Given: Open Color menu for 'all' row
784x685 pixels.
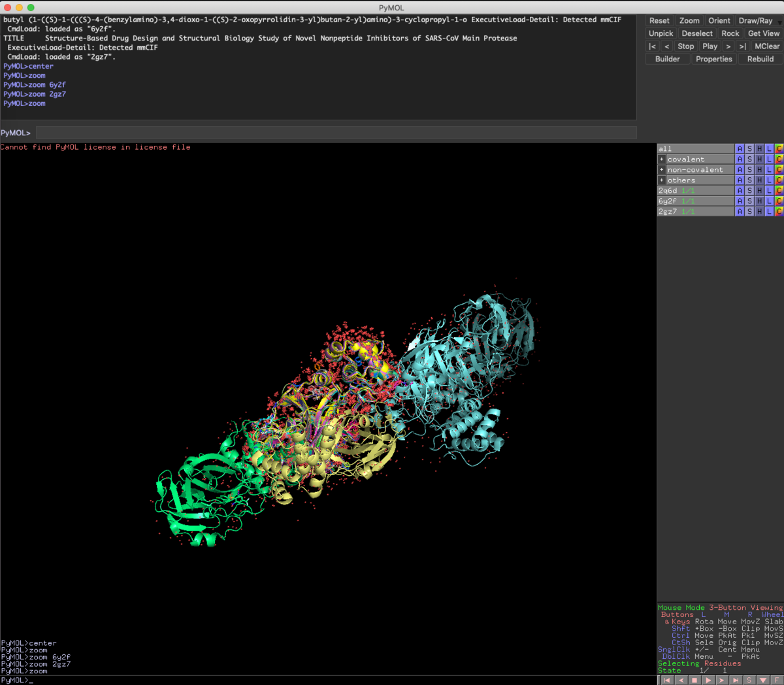Looking at the screenshot, I should [779, 149].
